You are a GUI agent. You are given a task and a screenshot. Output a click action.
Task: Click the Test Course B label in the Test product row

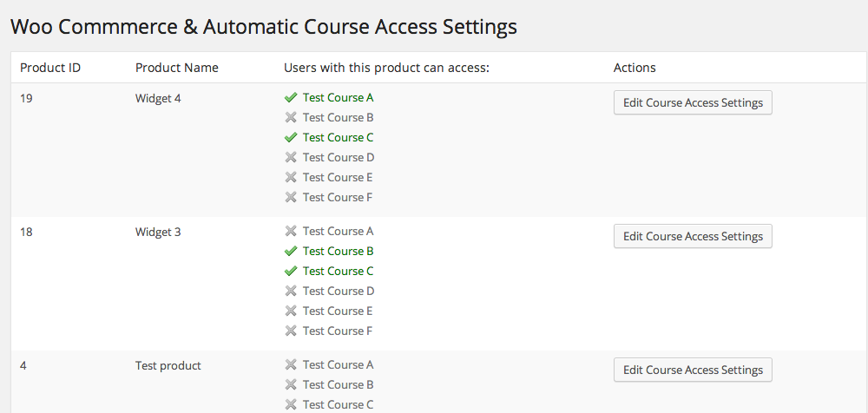[339, 384]
